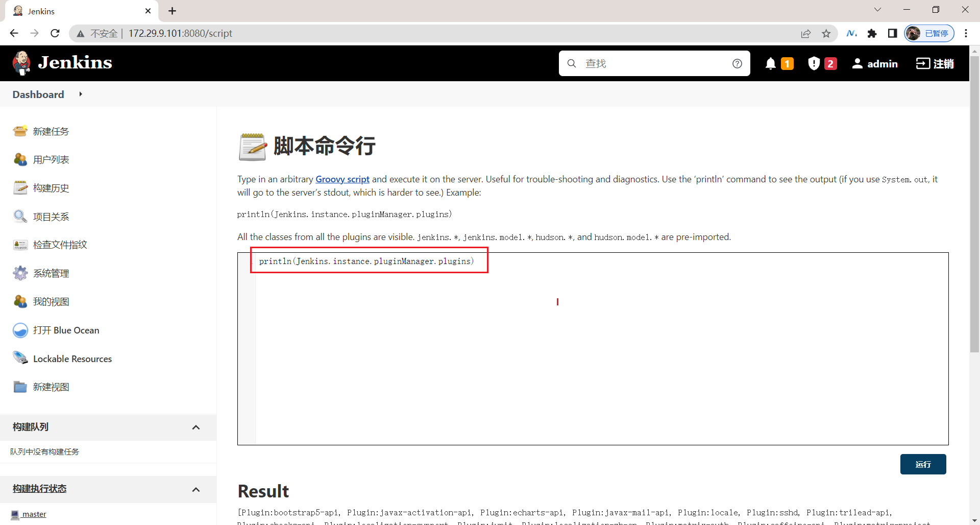Image resolution: width=980 pixels, height=525 pixels.
Task: Open a new browser tab
Action: coord(172,11)
